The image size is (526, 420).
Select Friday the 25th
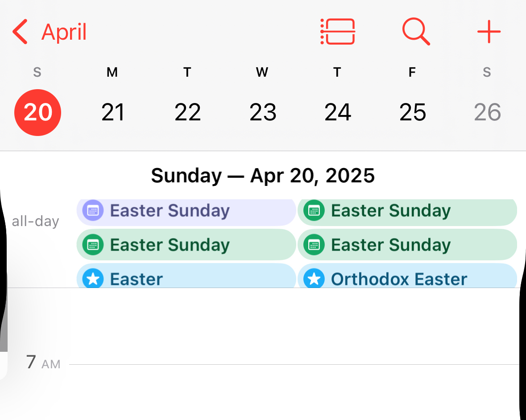413,112
